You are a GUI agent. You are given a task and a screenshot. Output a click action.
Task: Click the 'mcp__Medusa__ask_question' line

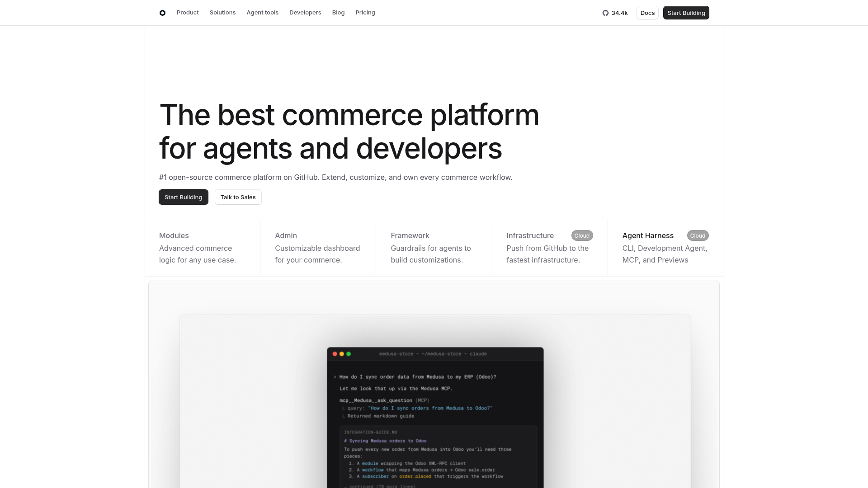point(384,400)
